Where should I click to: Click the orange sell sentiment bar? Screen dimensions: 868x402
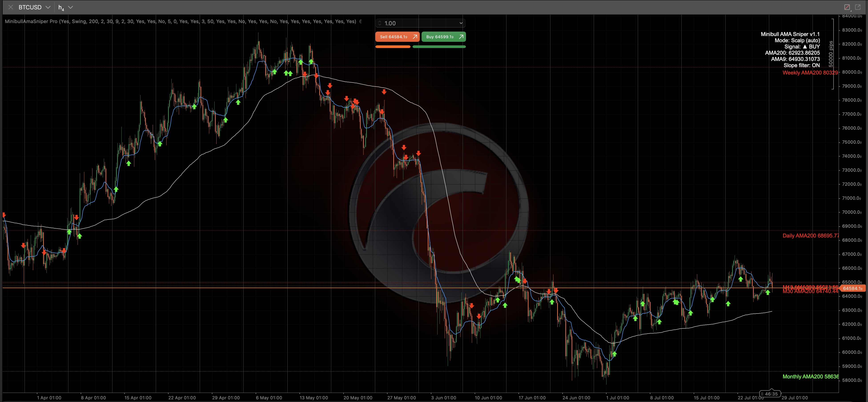tap(393, 47)
